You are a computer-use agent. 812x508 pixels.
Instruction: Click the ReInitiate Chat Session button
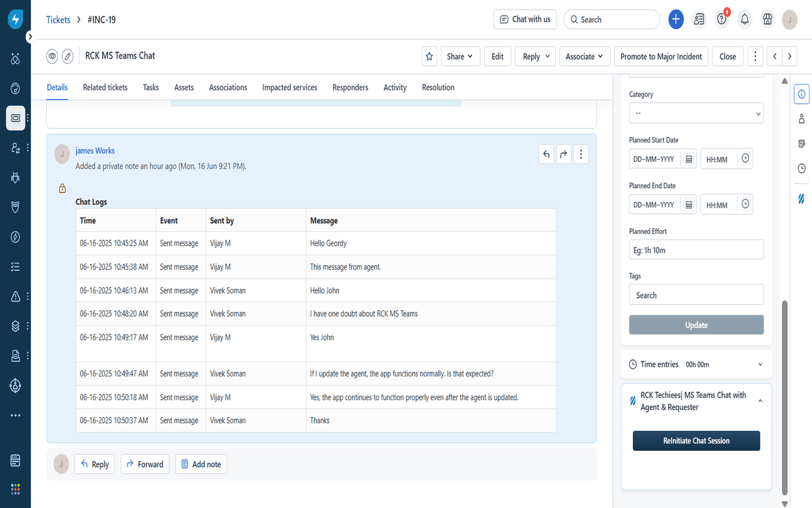pos(696,440)
